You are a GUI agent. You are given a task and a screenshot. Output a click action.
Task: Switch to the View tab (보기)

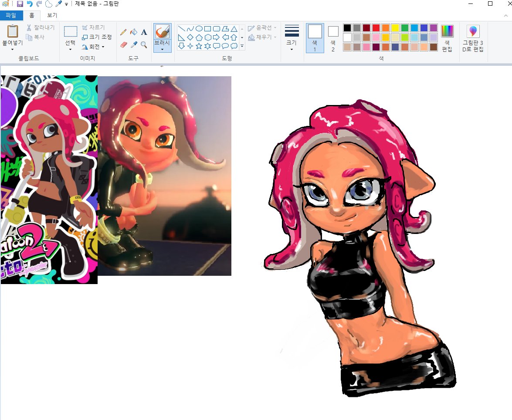[52, 15]
